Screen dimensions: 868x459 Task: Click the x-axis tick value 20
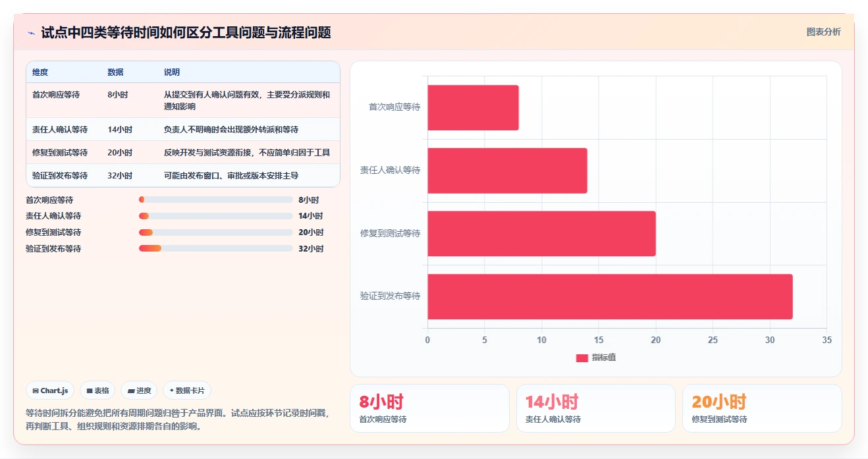pyautogui.click(x=656, y=340)
